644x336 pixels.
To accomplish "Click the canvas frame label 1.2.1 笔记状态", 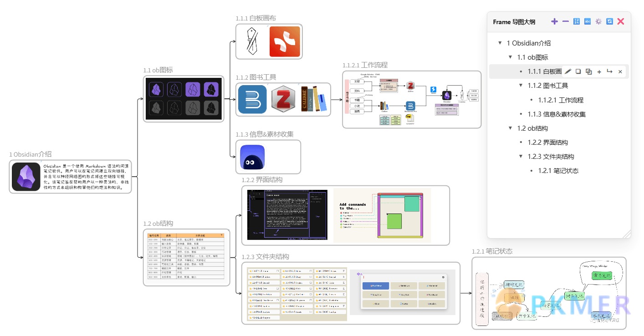I will point(492,251).
